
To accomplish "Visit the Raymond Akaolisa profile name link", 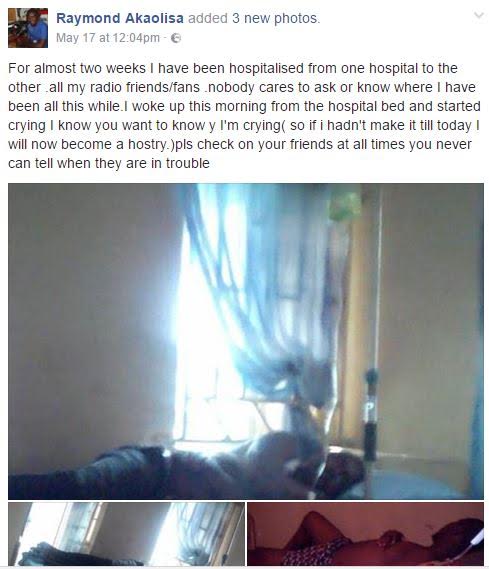I will click(x=120, y=18).
